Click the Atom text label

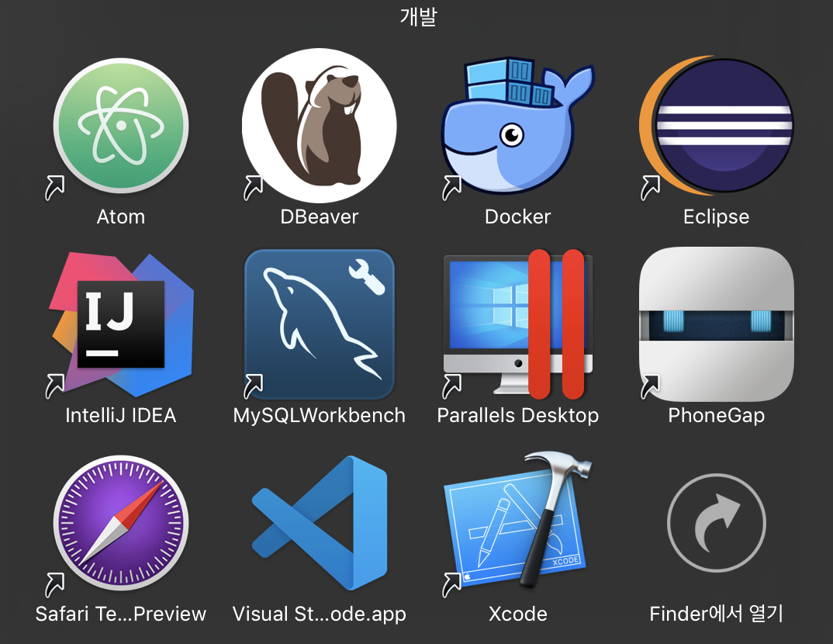point(120,216)
